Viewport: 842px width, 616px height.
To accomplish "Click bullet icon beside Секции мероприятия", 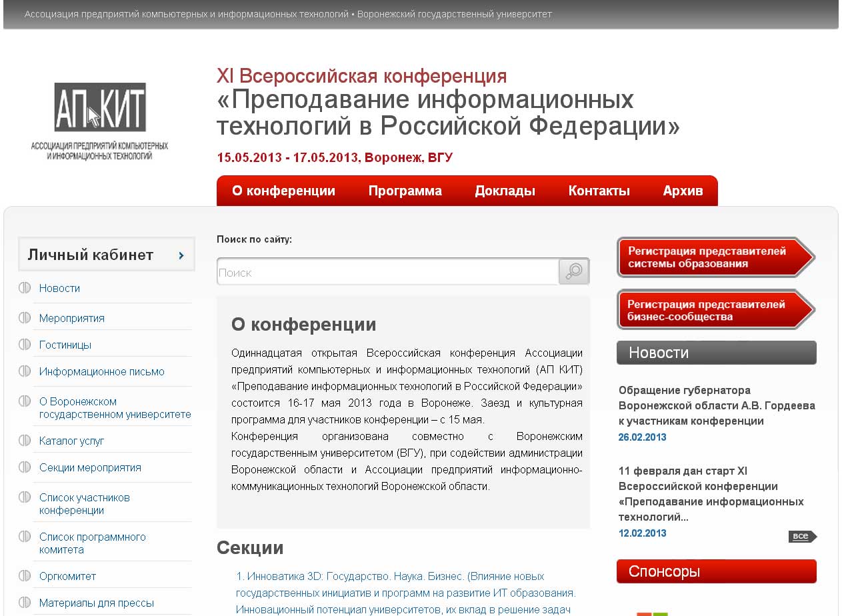I will pyautogui.click(x=25, y=467).
